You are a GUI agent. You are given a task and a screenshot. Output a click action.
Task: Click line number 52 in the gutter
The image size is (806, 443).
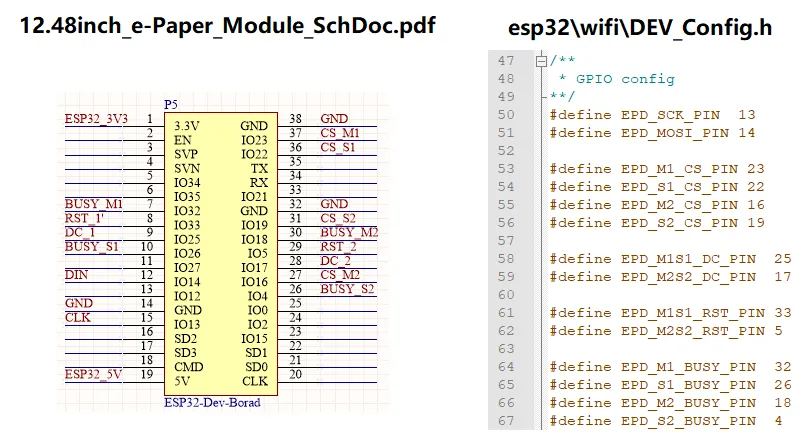[x=506, y=151]
